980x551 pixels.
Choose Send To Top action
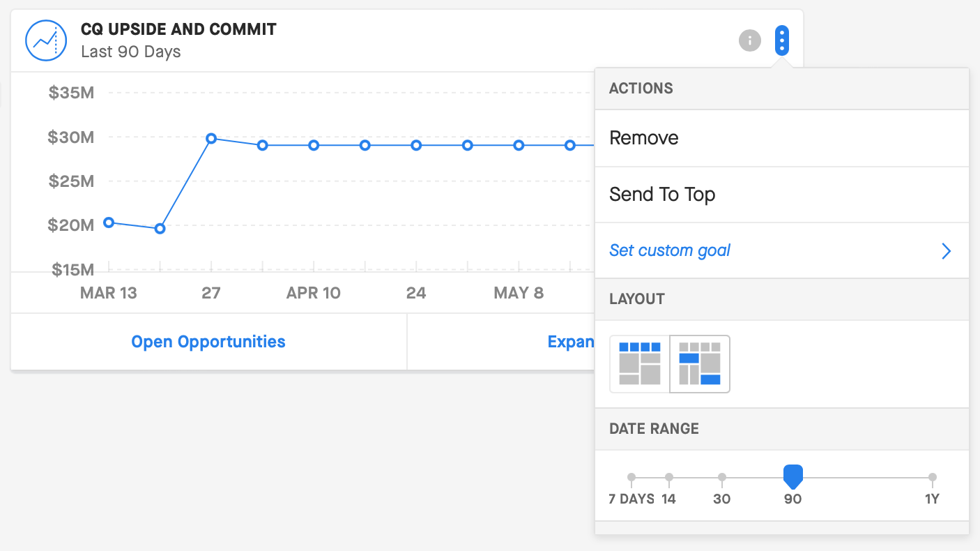tap(782, 195)
